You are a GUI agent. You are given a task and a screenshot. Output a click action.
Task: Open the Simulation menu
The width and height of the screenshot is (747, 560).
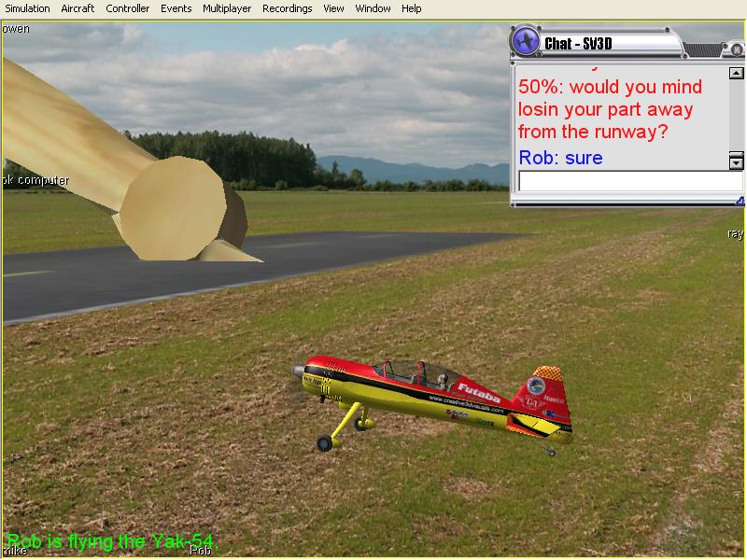[x=27, y=8]
